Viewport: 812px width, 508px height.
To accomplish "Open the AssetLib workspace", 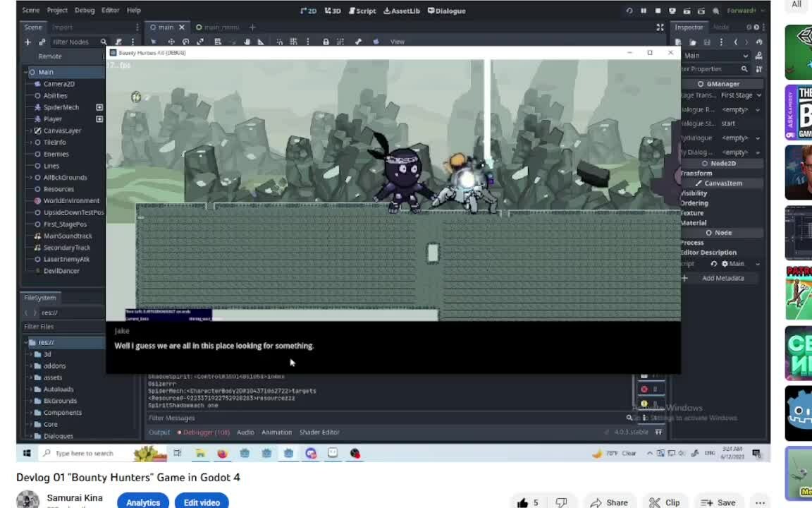I will pyautogui.click(x=401, y=11).
